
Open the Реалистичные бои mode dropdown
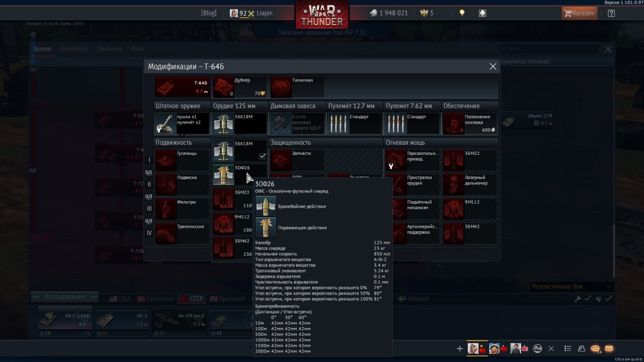tap(572, 287)
